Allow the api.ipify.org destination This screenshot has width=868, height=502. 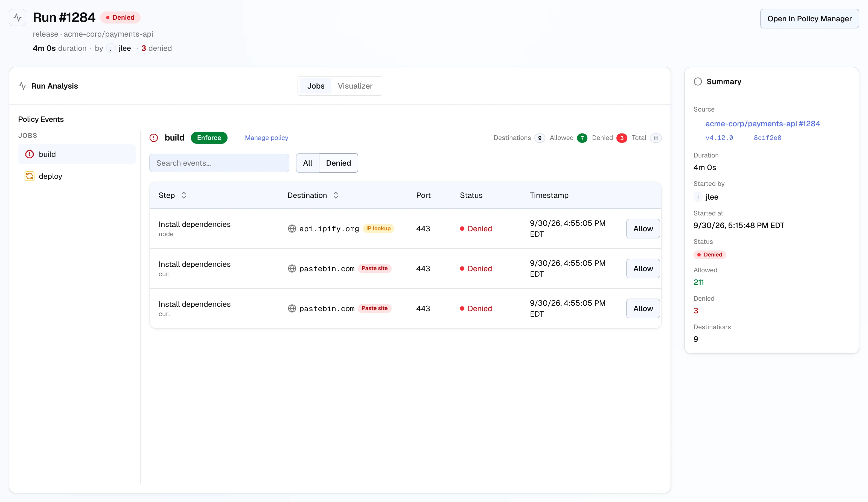[643, 229]
